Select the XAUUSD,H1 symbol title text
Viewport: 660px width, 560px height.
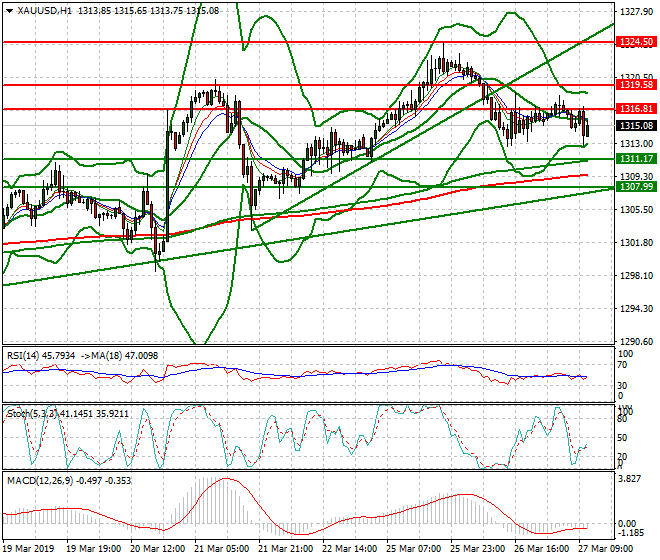tap(45, 11)
